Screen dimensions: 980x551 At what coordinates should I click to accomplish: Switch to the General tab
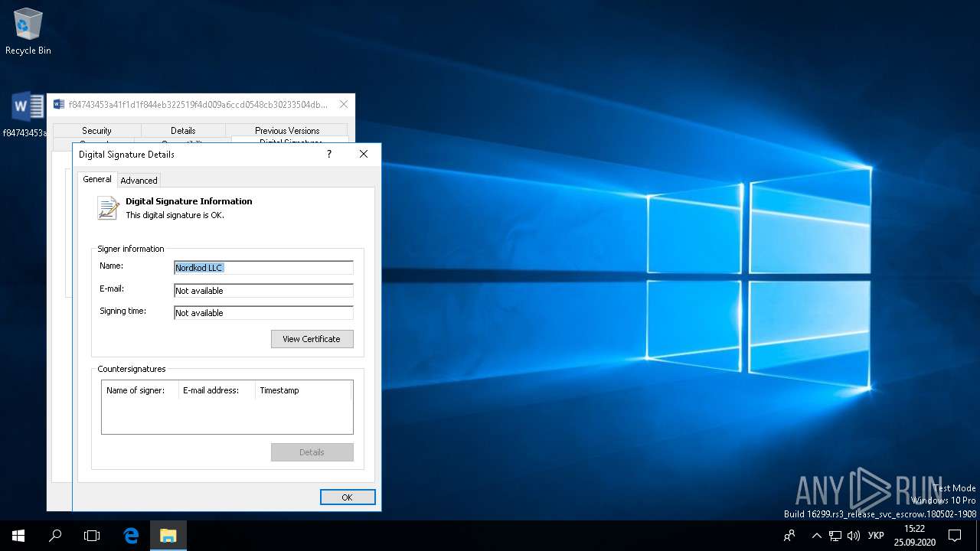click(97, 179)
